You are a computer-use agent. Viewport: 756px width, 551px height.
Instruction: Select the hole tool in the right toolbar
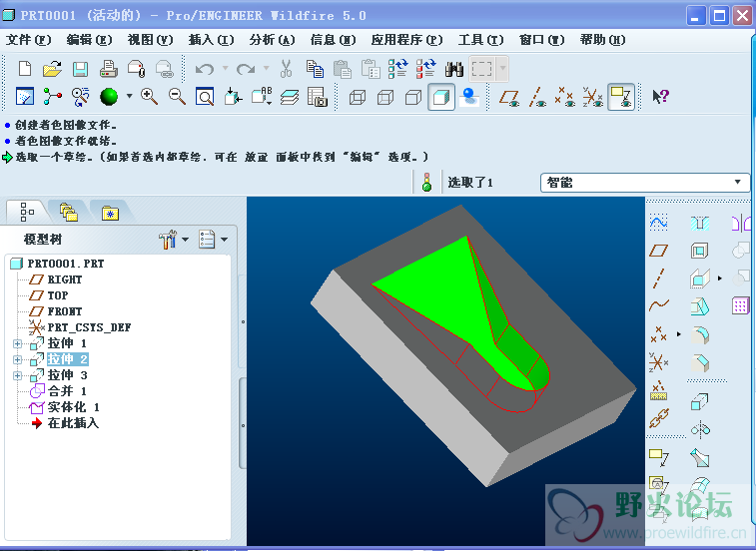[x=700, y=223]
